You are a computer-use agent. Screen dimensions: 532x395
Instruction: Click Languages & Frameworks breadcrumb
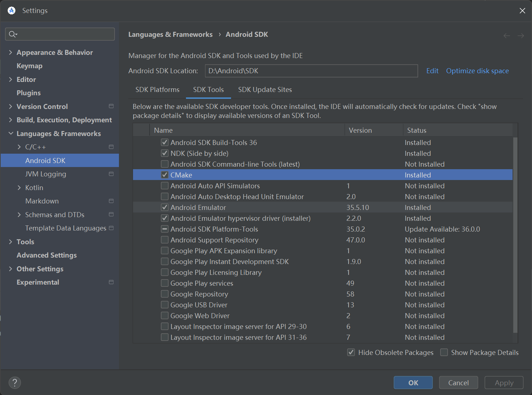pos(170,35)
